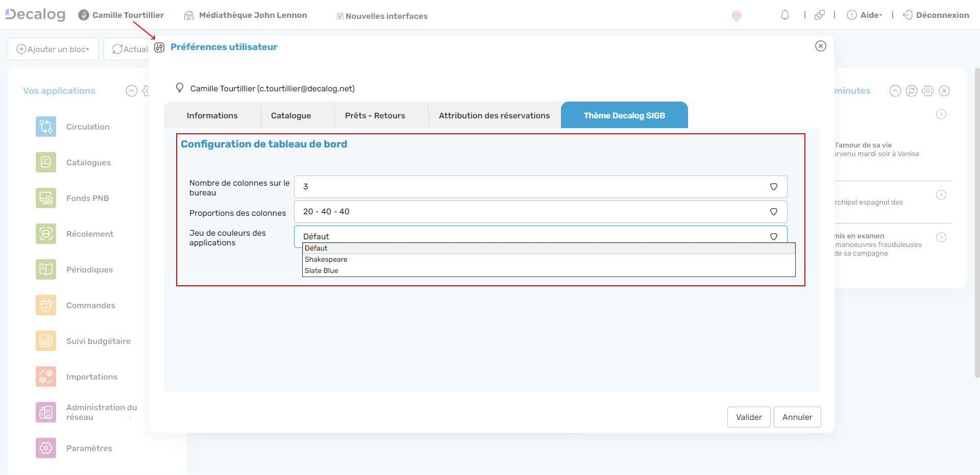This screenshot has height=475, width=980.
Task: Expand the Nombre de colonnes dropdown
Action: [x=540, y=187]
